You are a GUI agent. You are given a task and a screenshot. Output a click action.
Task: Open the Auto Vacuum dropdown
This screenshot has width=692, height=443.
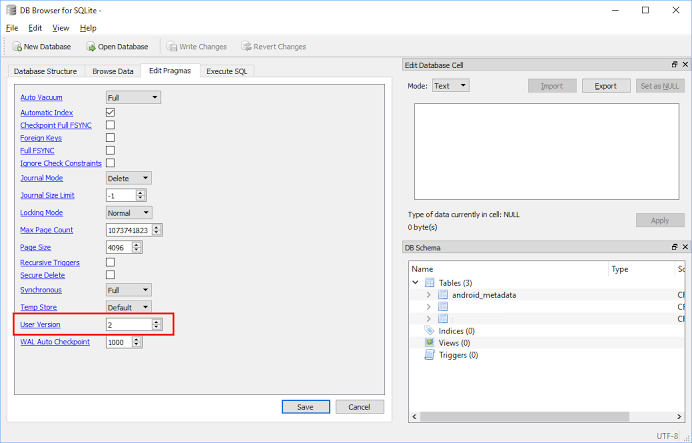click(x=133, y=98)
